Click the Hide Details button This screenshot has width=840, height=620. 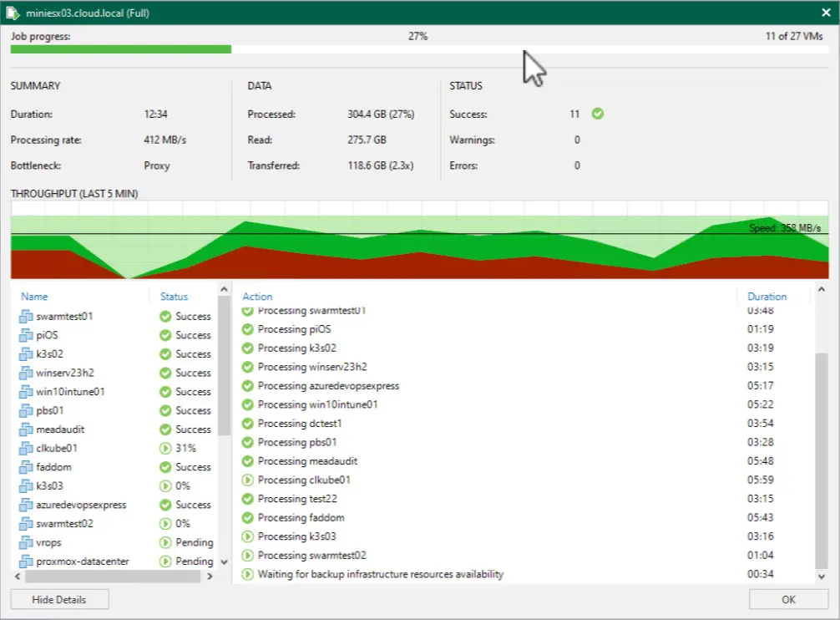(x=59, y=599)
